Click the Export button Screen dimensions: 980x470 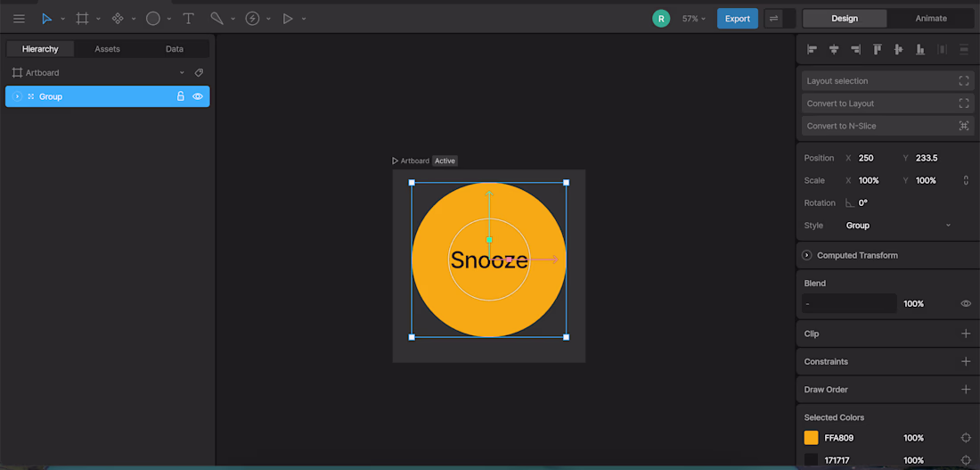tap(738, 18)
